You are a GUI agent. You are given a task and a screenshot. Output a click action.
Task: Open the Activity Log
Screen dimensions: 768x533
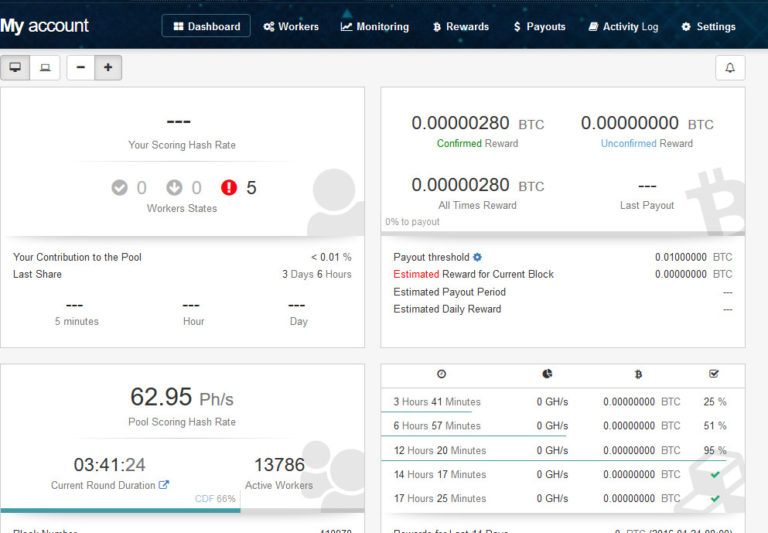[x=623, y=26]
